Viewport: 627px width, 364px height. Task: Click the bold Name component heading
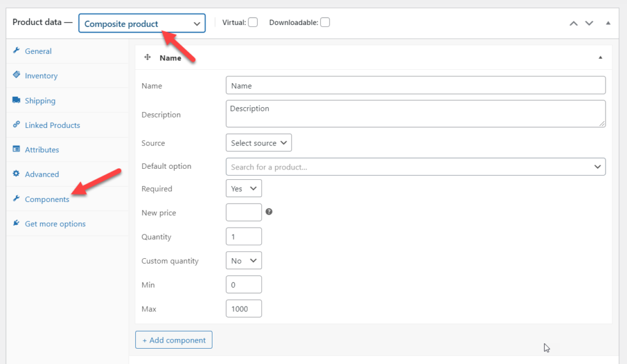click(170, 58)
